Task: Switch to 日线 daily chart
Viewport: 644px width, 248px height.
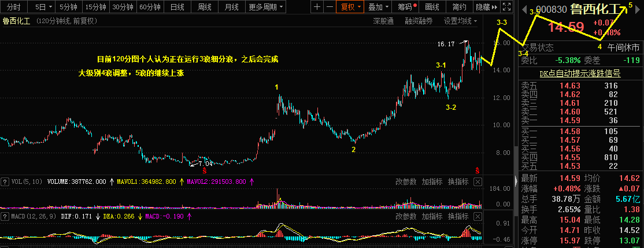Action: pyautogui.click(x=177, y=6)
